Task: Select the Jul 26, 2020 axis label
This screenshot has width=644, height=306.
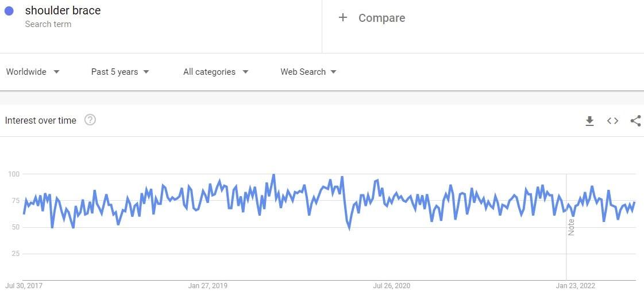Action: 391,286
